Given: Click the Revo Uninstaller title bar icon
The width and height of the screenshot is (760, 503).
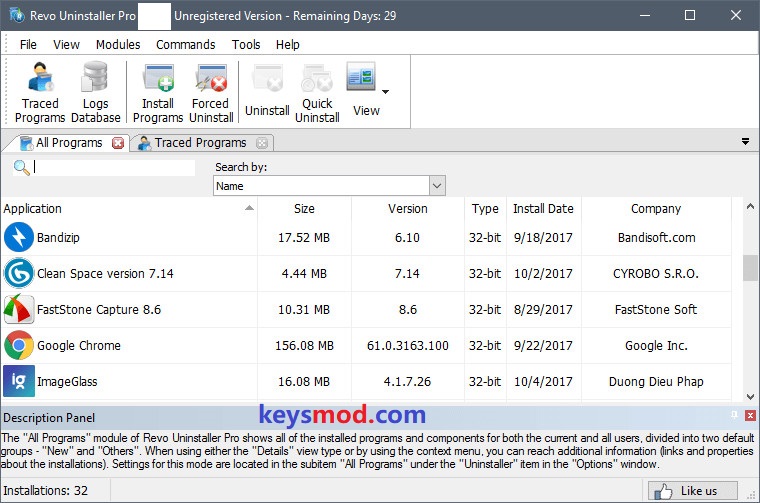Looking at the screenshot, I should (x=17, y=15).
